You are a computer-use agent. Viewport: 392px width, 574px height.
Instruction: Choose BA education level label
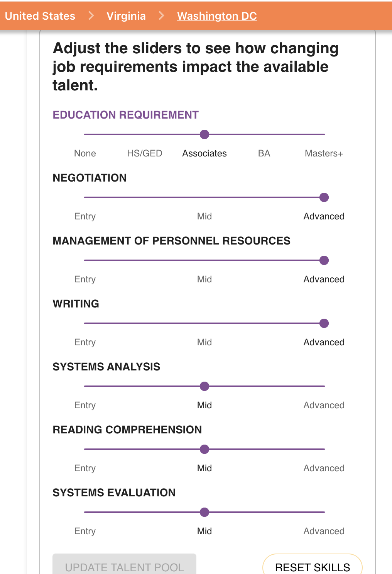pyautogui.click(x=264, y=153)
